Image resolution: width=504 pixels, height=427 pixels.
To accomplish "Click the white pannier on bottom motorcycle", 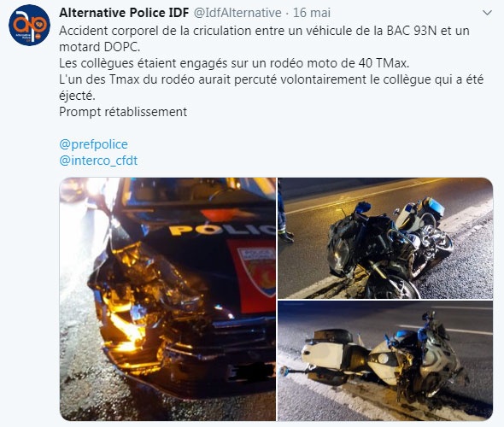I will 321,355.
